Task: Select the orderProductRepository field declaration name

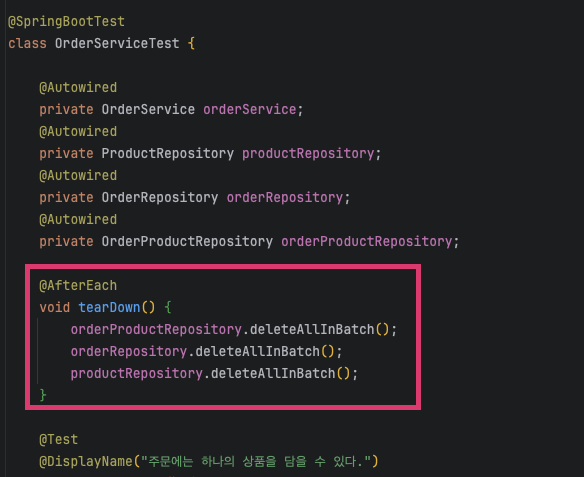Action: [366, 241]
